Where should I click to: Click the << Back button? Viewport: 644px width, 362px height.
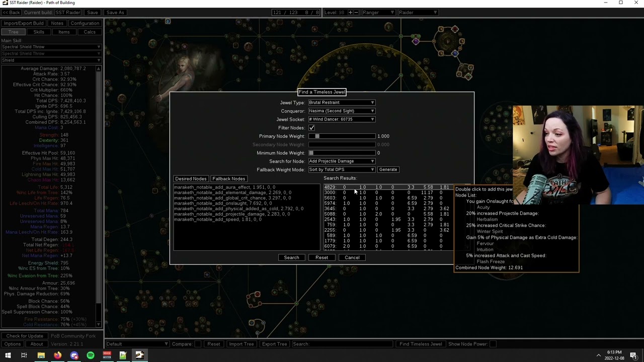(x=11, y=12)
